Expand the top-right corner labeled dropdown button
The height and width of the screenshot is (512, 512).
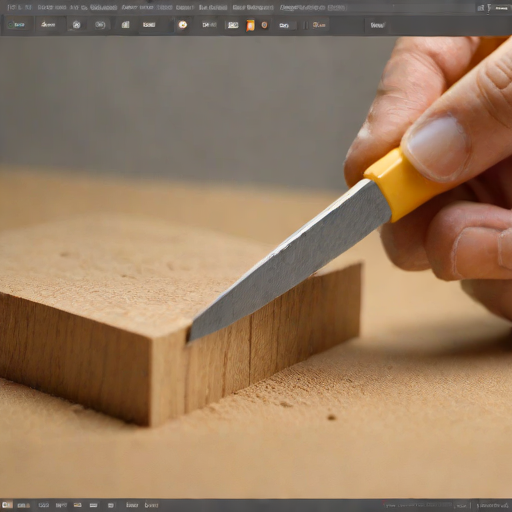point(502,8)
